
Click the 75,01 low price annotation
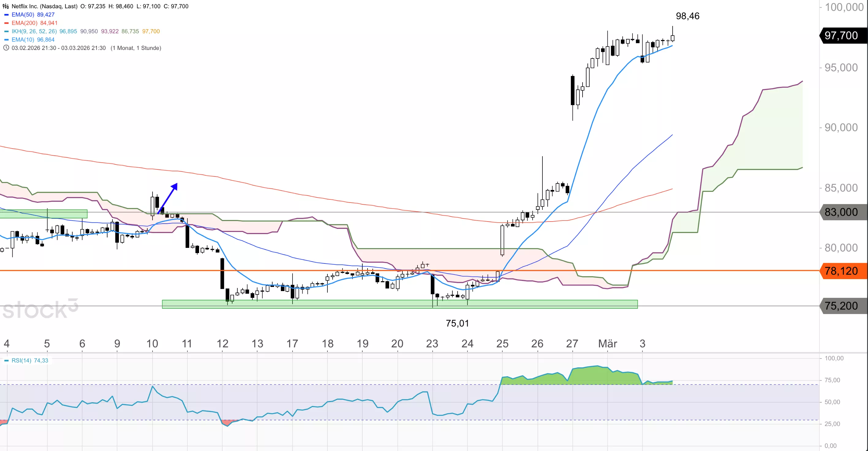[457, 323]
